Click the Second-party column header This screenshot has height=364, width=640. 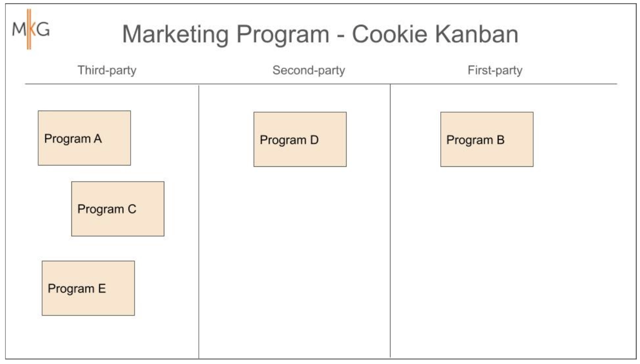click(309, 70)
